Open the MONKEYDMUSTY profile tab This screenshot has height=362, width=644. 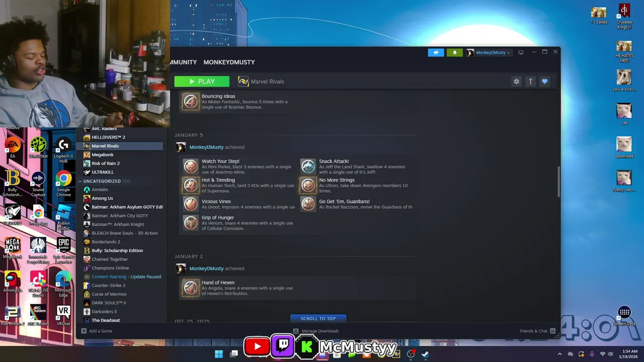229,62
